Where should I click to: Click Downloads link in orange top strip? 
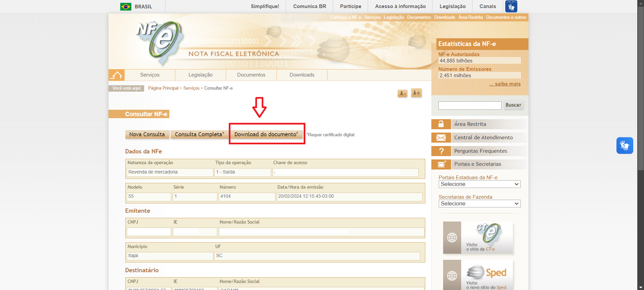tap(444, 17)
